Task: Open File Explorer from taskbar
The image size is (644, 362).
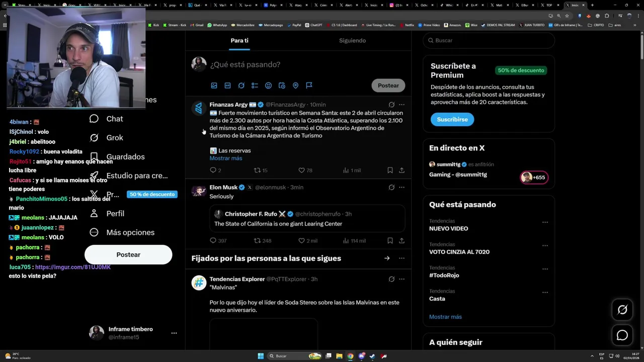Action: [339, 356]
